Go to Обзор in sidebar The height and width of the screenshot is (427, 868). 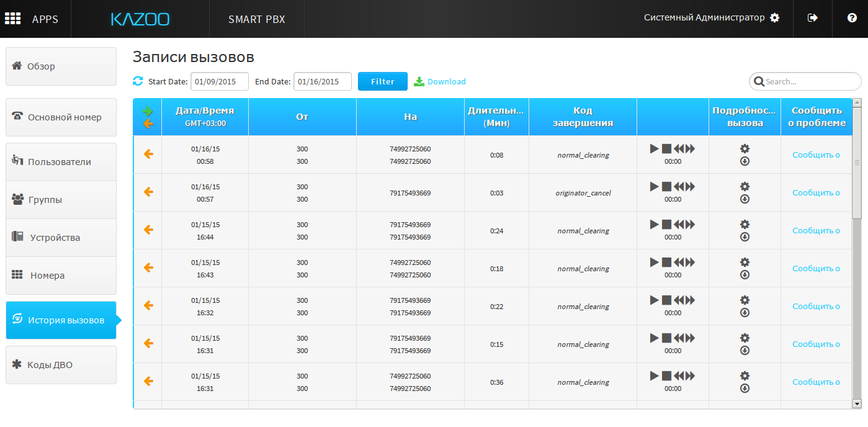tap(61, 66)
